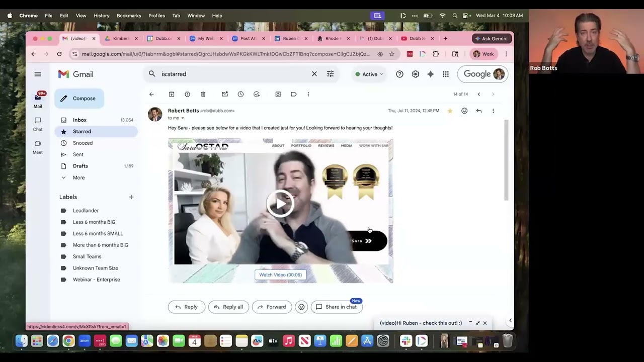This screenshot has height=362, width=644.
Task: Open the Gemini sparkle icon in Gmail
Action: coord(430,74)
